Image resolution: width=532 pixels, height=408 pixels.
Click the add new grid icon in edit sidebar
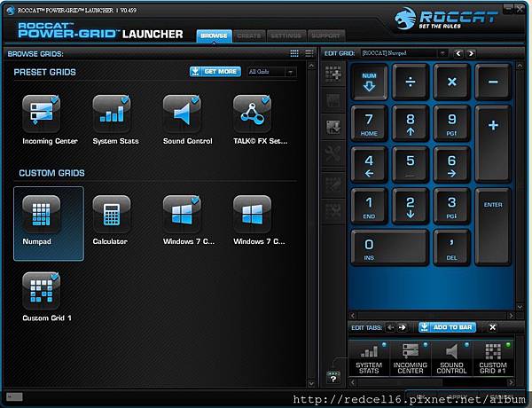pos(333,74)
